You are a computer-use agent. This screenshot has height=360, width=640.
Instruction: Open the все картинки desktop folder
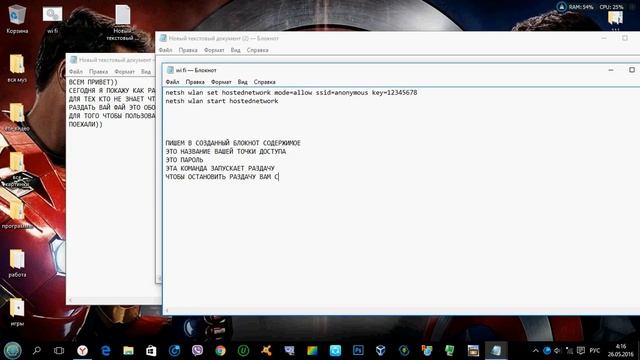click(x=17, y=169)
